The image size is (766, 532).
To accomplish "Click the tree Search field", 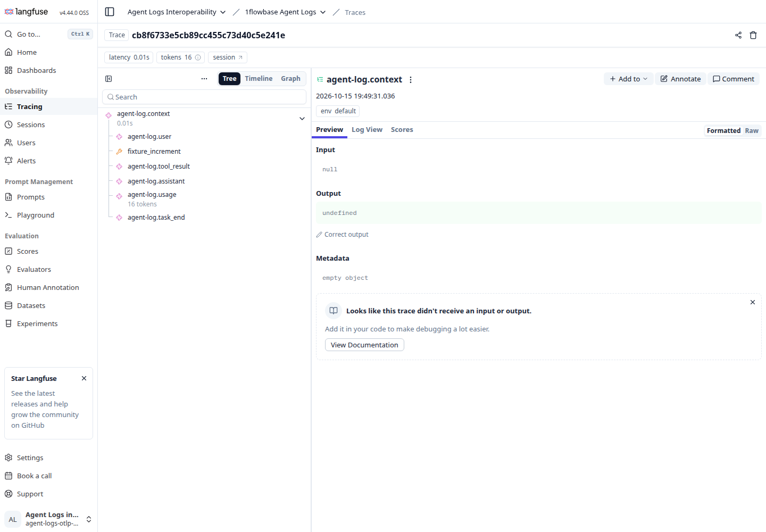I will point(204,97).
